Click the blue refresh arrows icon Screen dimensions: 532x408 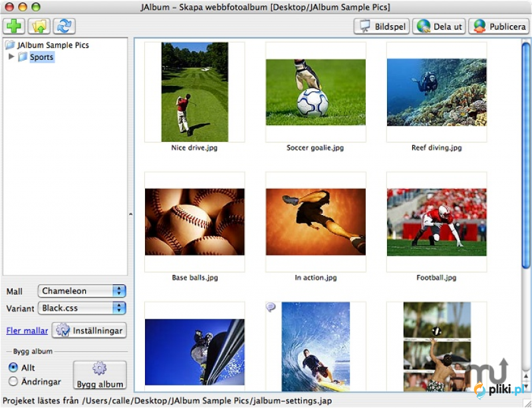(64, 26)
